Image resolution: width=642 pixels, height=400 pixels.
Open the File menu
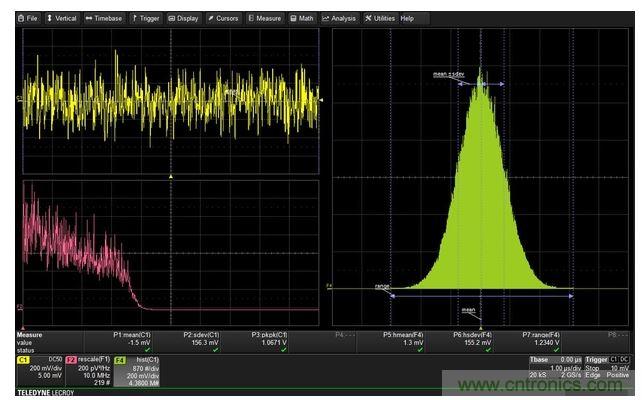(x=20, y=18)
